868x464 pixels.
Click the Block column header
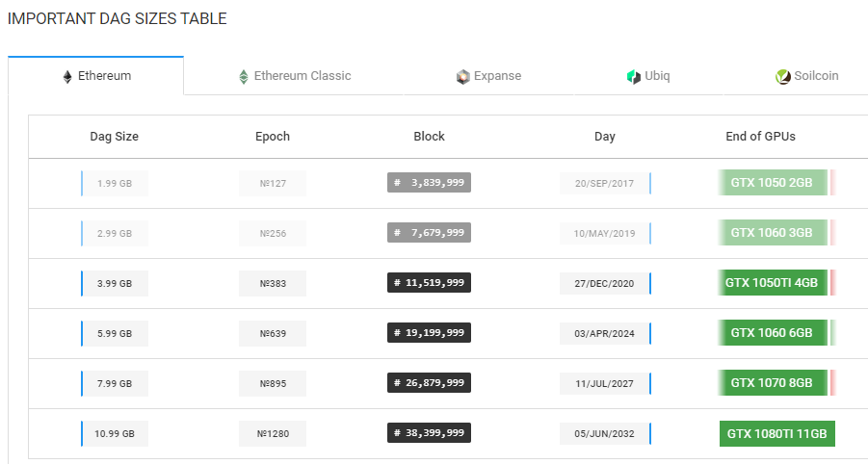point(429,137)
